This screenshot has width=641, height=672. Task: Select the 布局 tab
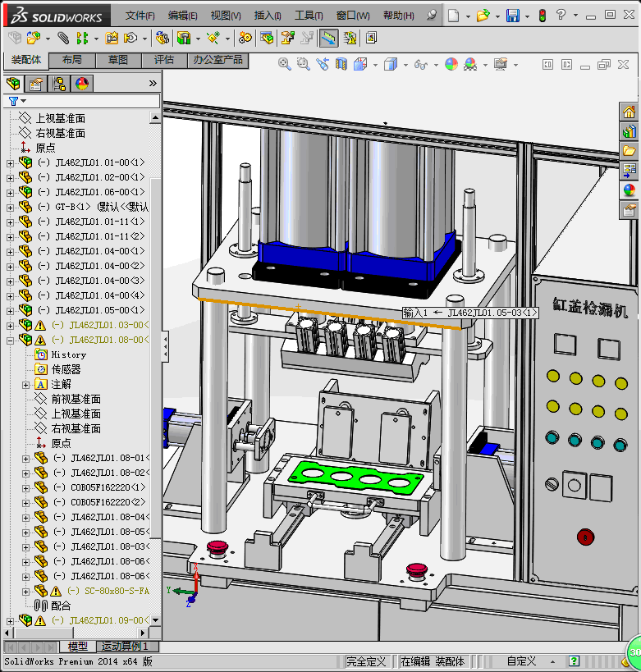(72, 60)
